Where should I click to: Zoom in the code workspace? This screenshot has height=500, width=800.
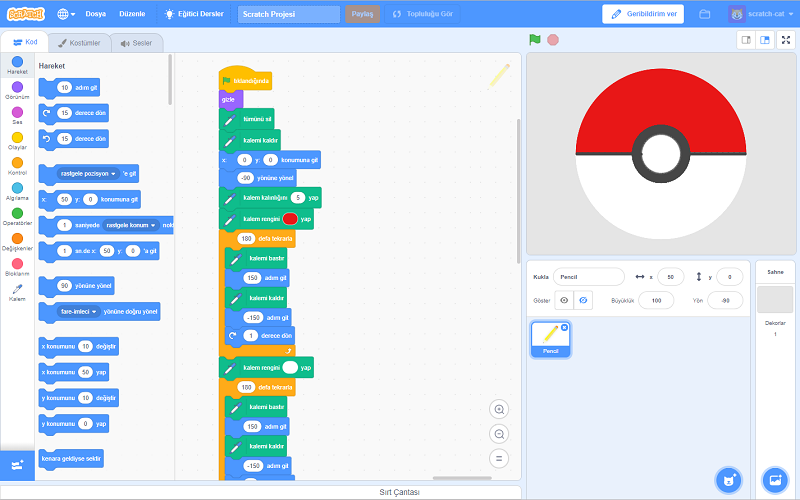tap(499, 409)
